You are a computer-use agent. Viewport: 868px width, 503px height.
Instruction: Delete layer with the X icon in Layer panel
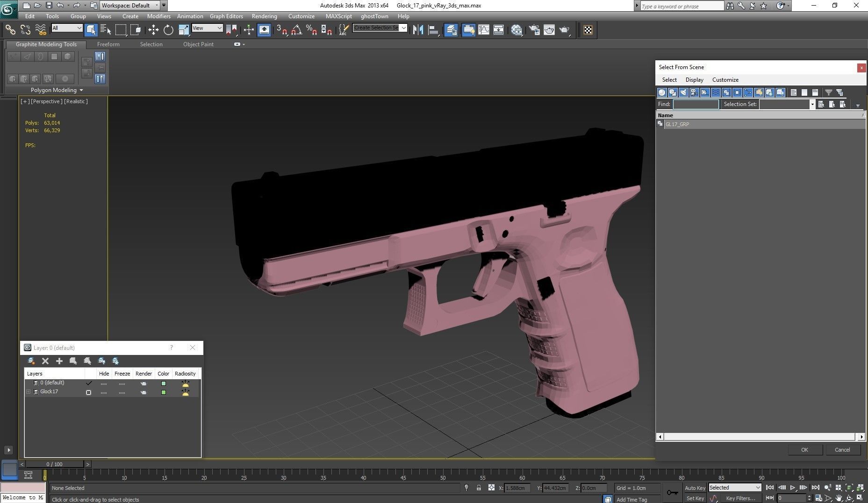point(45,361)
